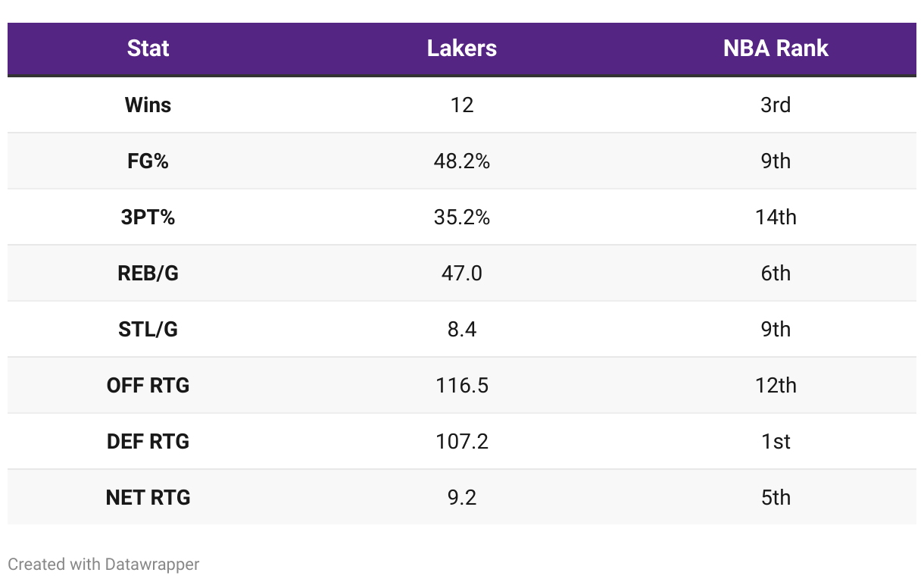Select the OFF RTG row label
Viewport: 924px width, 582px height.
[148, 385]
